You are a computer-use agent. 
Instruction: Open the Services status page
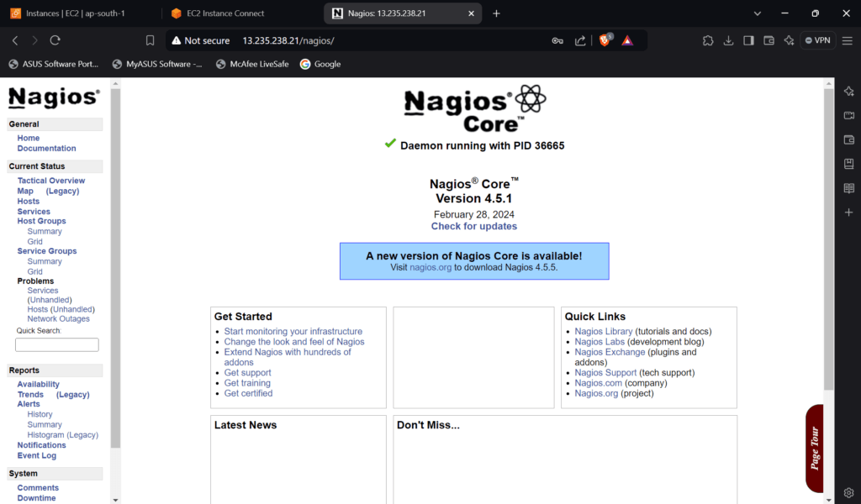34,212
